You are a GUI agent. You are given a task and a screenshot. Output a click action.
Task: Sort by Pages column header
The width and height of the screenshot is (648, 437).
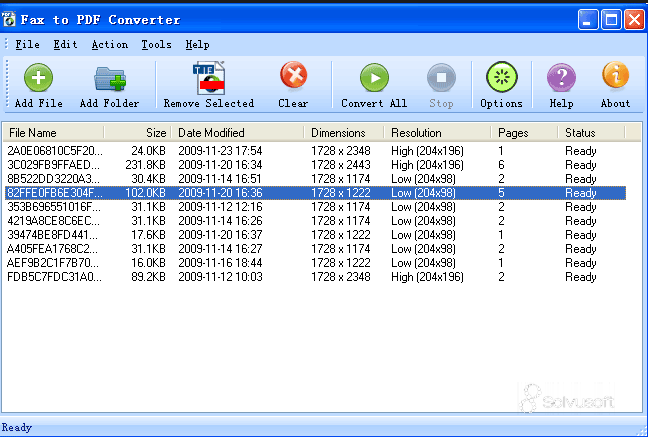coord(524,133)
